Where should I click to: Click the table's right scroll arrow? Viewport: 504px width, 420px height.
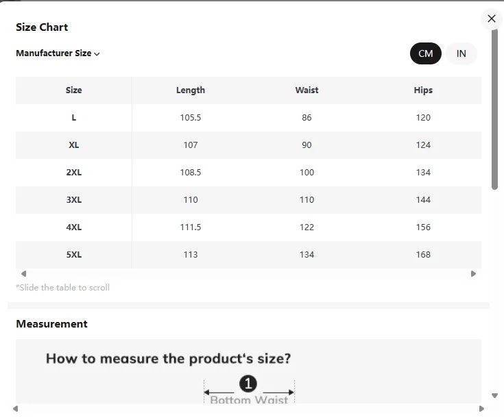473,273
